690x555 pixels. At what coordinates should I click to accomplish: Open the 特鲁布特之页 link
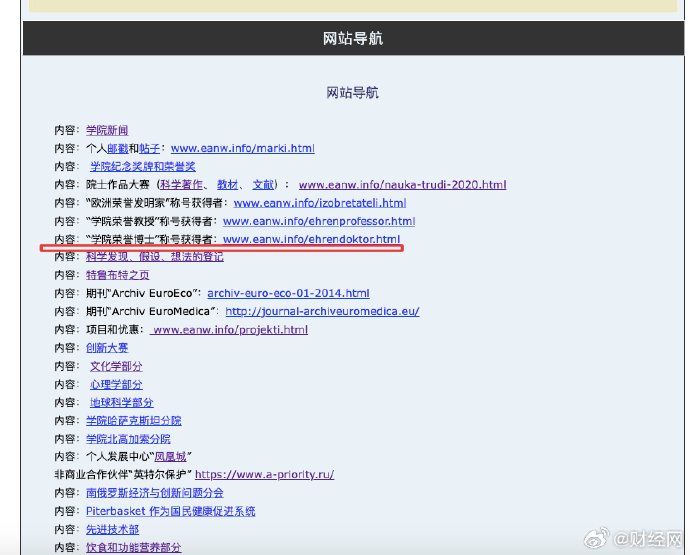pyautogui.click(x=117, y=275)
